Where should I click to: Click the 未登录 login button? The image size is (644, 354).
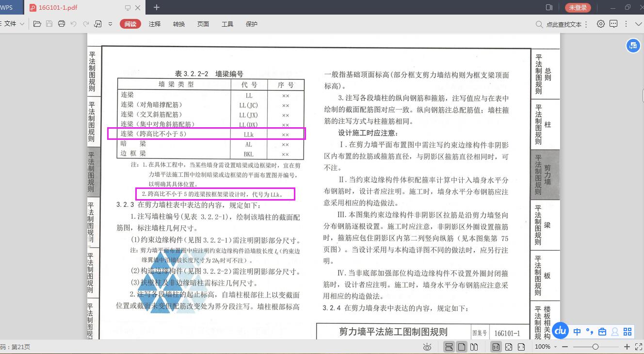tap(578, 7)
